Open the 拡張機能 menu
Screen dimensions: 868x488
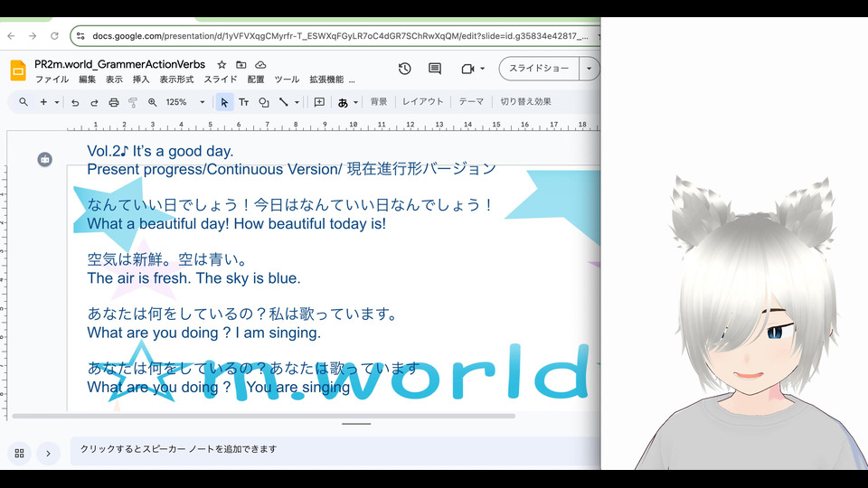(x=326, y=80)
